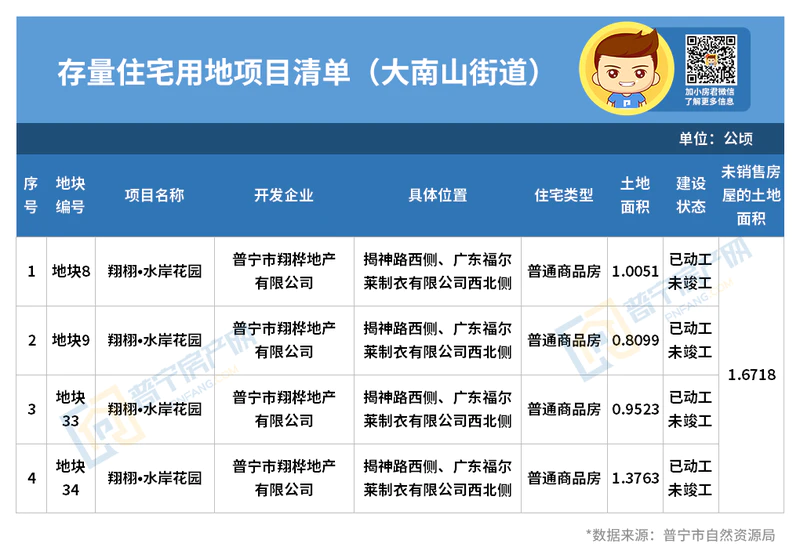
Task: Click the land area value 0.8099
Action: [x=635, y=340]
